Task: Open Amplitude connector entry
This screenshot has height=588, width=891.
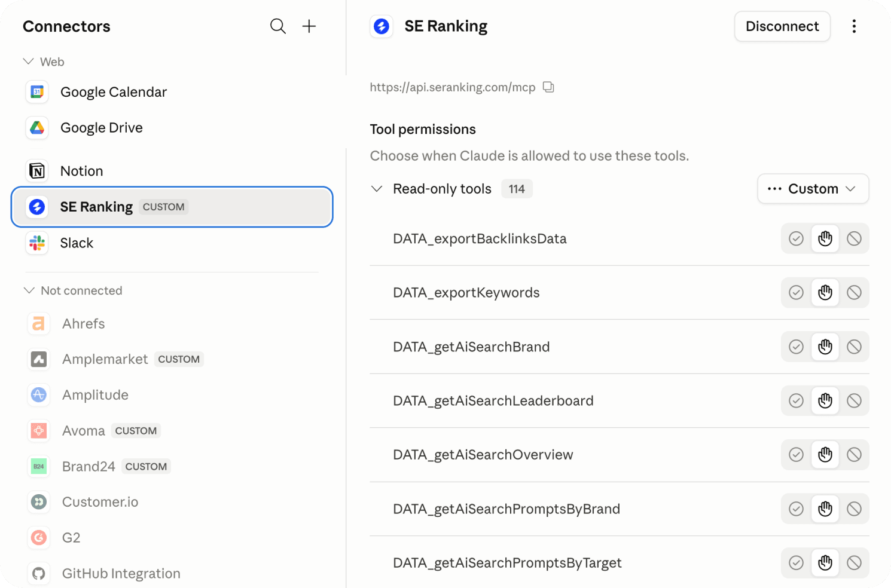Action: pos(172,395)
